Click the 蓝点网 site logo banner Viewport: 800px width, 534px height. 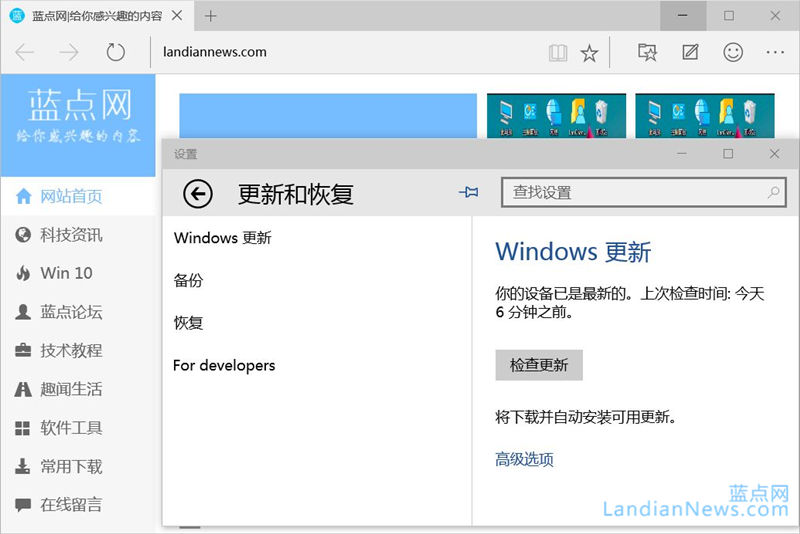point(78,125)
